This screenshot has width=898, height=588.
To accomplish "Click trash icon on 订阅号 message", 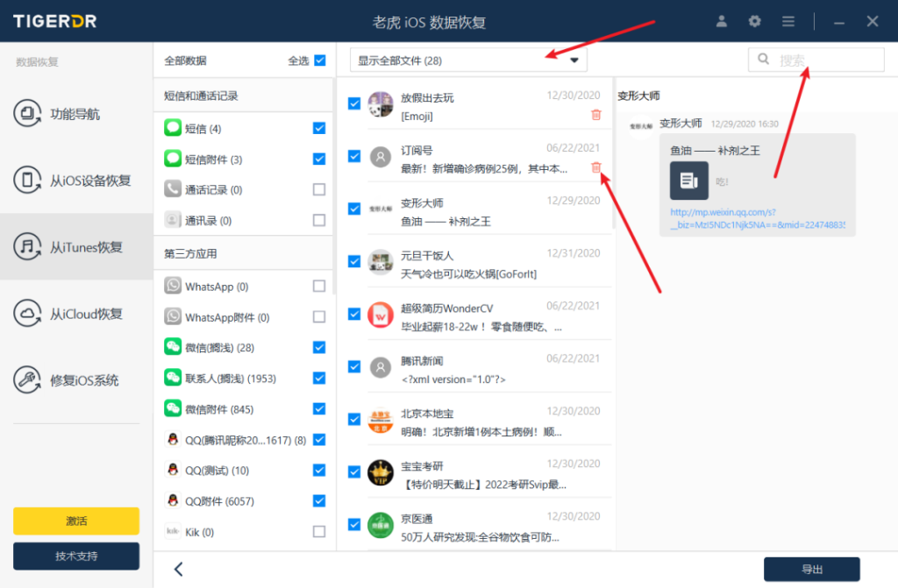I will pos(596,168).
